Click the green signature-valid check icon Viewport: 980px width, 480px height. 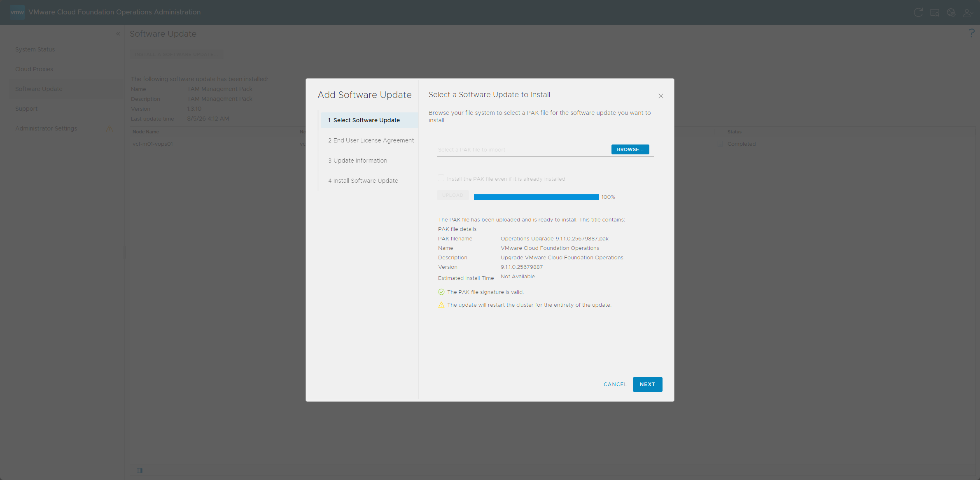point(441,292)
